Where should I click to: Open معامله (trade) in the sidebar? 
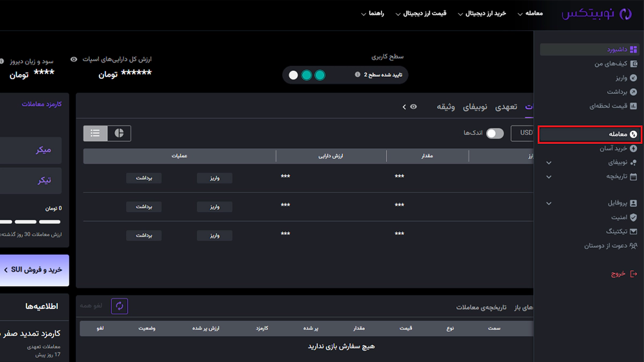[x=589, y=134]
